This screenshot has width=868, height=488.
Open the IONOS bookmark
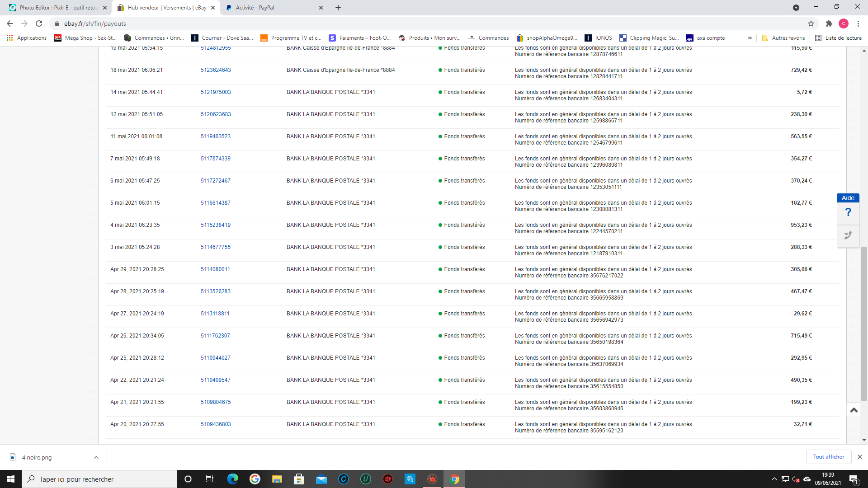coord(599,38)
